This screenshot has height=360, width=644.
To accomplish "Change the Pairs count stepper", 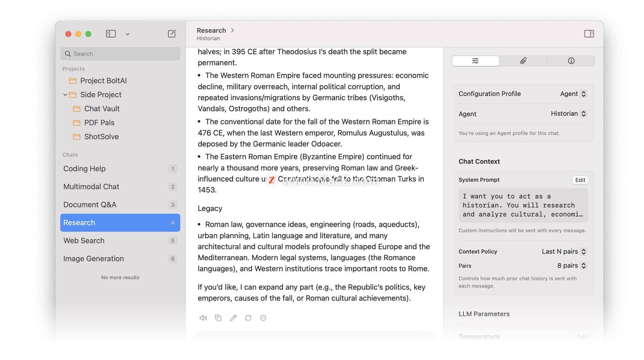I will (x=583, y=266).
